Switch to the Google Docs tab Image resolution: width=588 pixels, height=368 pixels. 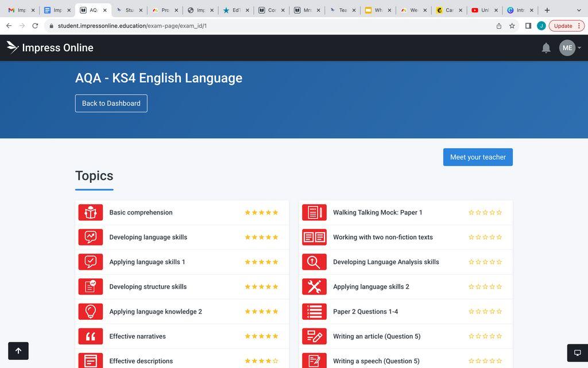point(57,10)
